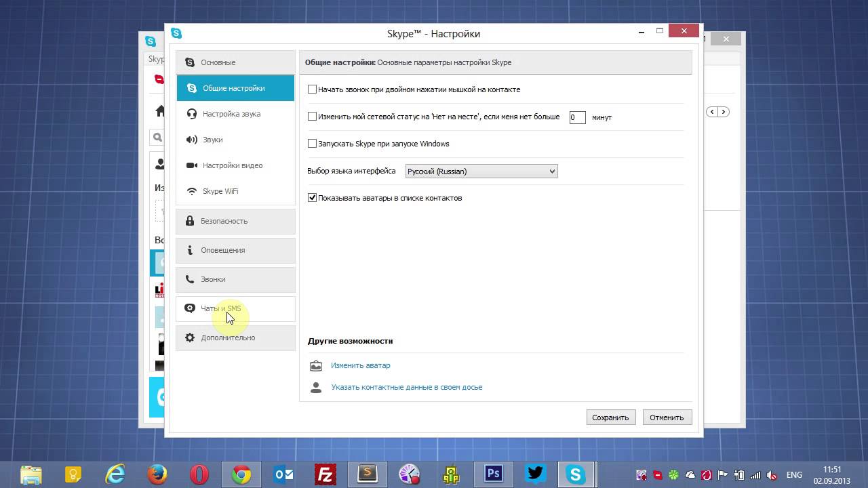Click the WiFi icon beside Skype WiFi
Image resolution: width=868 pixels, height=488 pixels.
192,191
